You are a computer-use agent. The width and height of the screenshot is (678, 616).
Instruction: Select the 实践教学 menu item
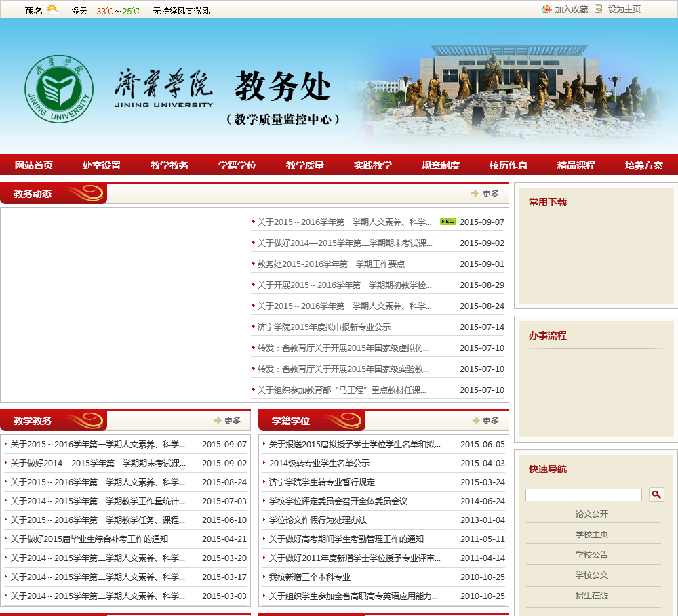click(373, 165)
